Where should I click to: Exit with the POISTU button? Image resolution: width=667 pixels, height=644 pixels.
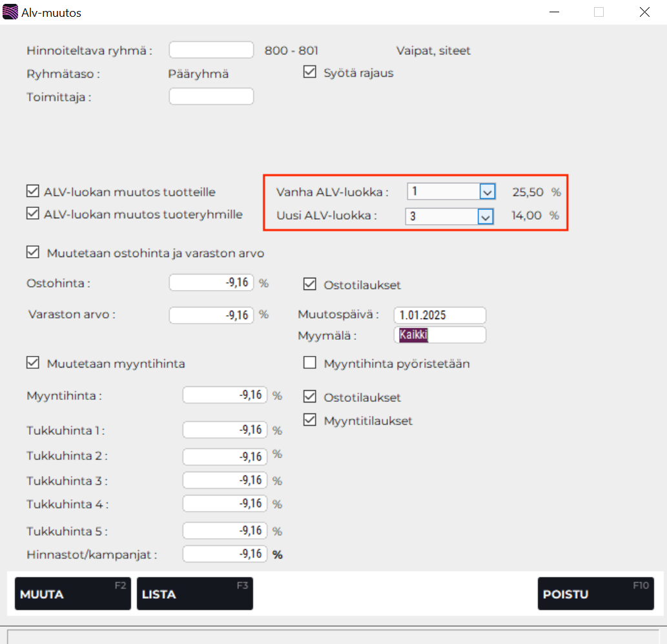coord(595,594)
